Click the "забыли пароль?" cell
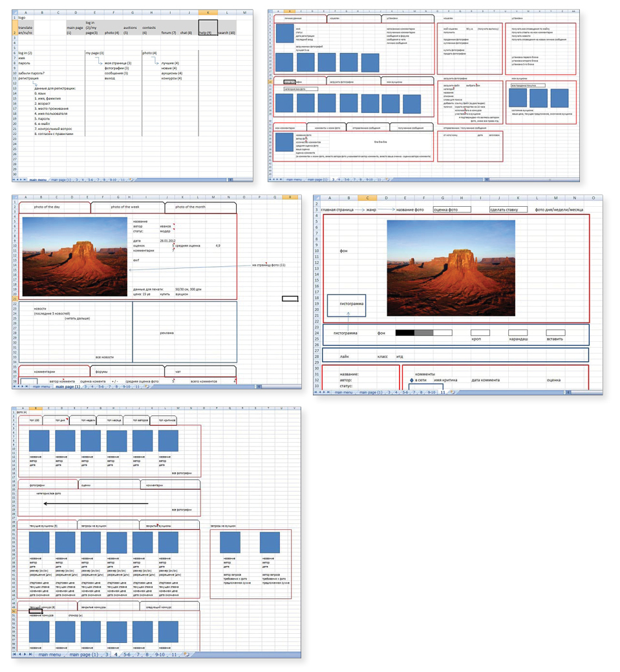This screenshot has width=620, height=672. coord(31,74)
